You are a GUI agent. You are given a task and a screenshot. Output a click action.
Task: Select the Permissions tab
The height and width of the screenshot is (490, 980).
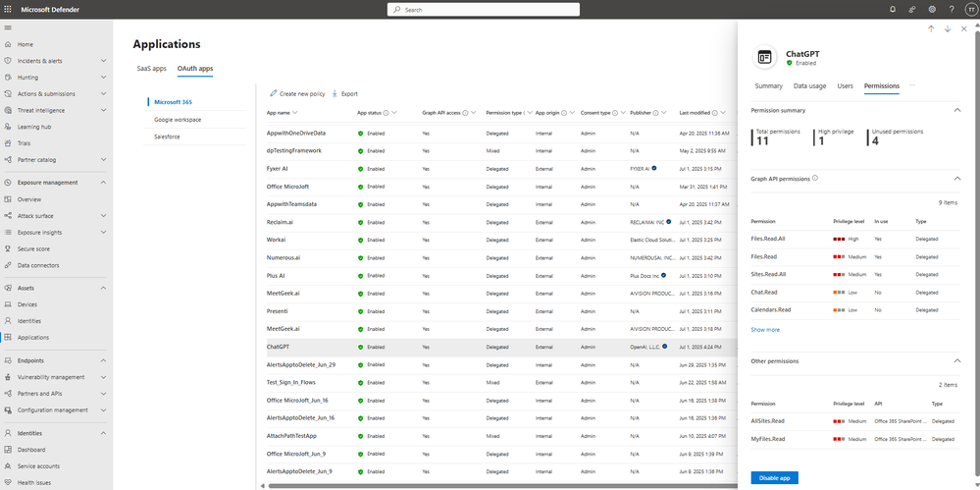click(881, 85)
